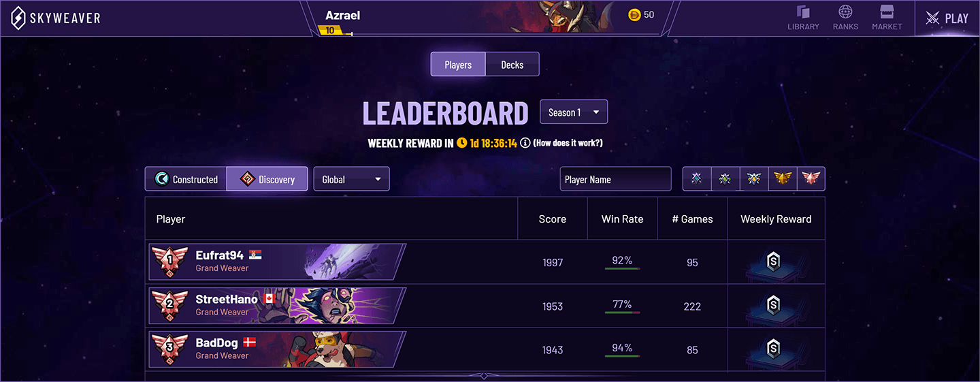Click the info icon beside the reward timer
The image size is (980, 382).
(x=525, y=143)
